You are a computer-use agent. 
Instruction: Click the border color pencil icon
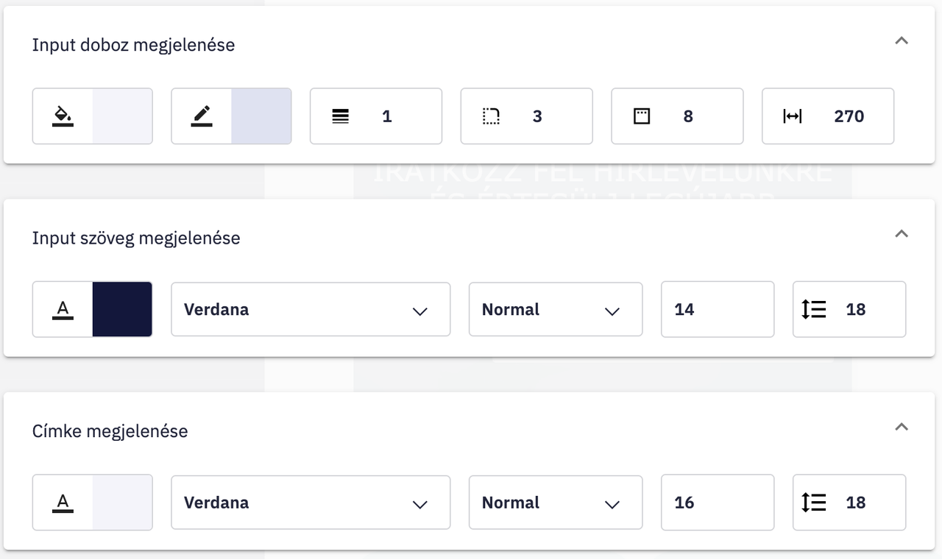click(x=202, y=116)
